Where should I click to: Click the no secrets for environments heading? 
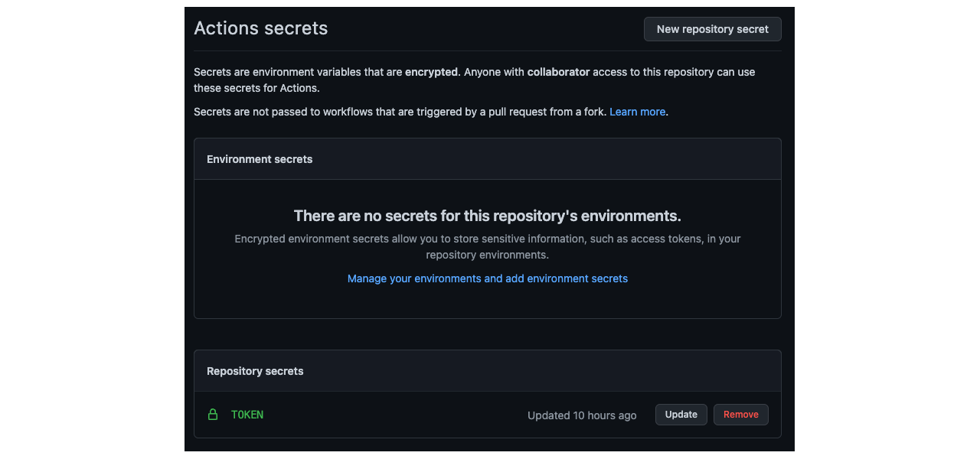click(x=487, y=216)
